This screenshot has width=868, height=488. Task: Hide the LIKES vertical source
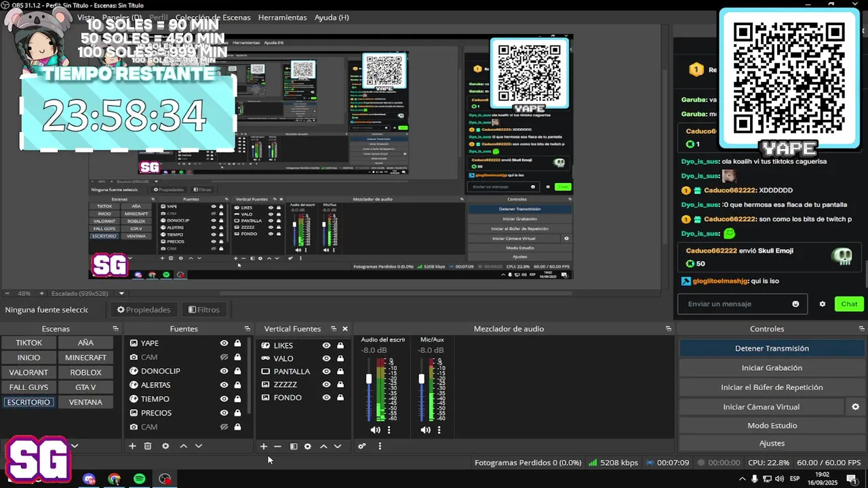tap(326, 346)
